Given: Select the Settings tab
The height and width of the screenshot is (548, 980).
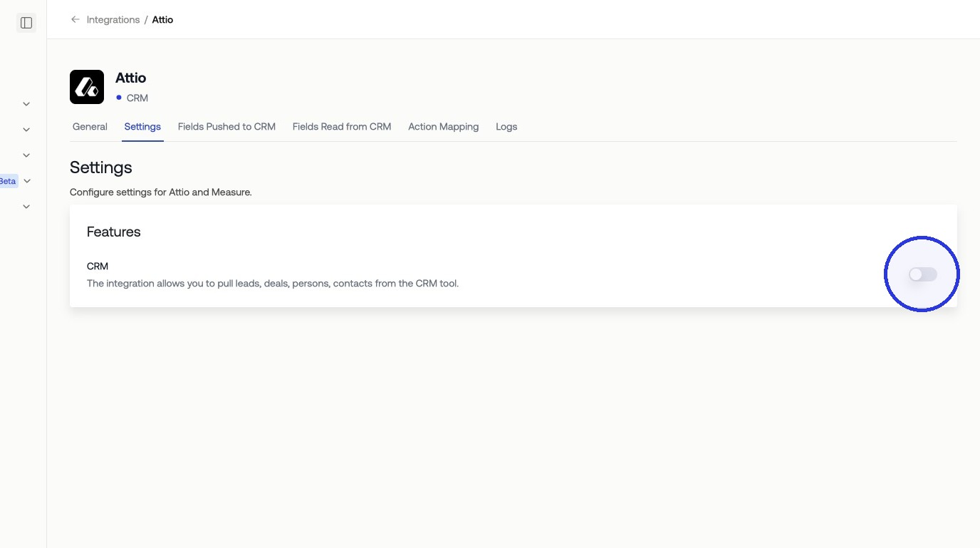Looking at the screenshot, I should (142, 127).
